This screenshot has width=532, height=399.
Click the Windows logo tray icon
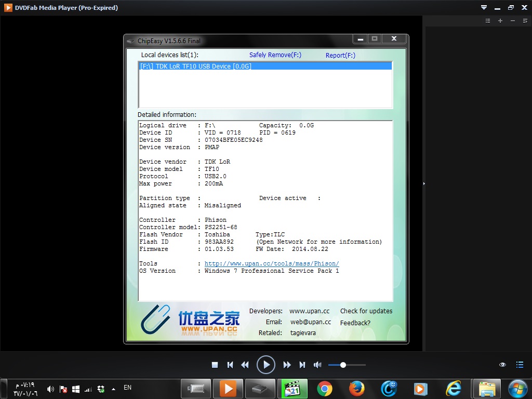(x=76, y=389)
